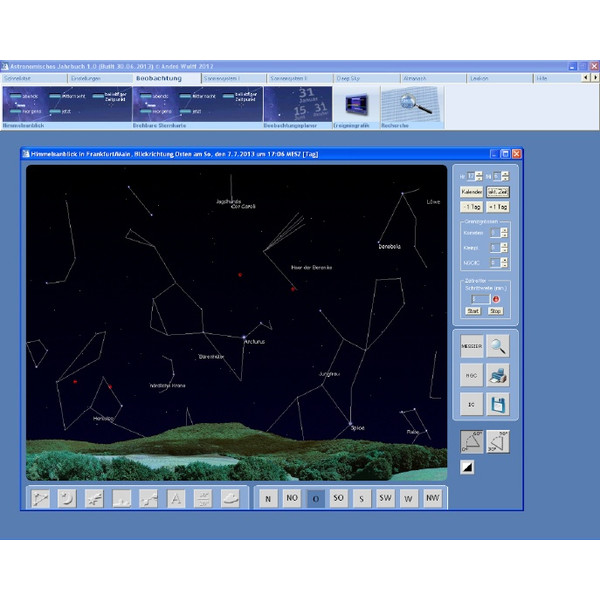Click the Start button for time-lapse
Screen dimensions: 600x600
pos(472,311)
